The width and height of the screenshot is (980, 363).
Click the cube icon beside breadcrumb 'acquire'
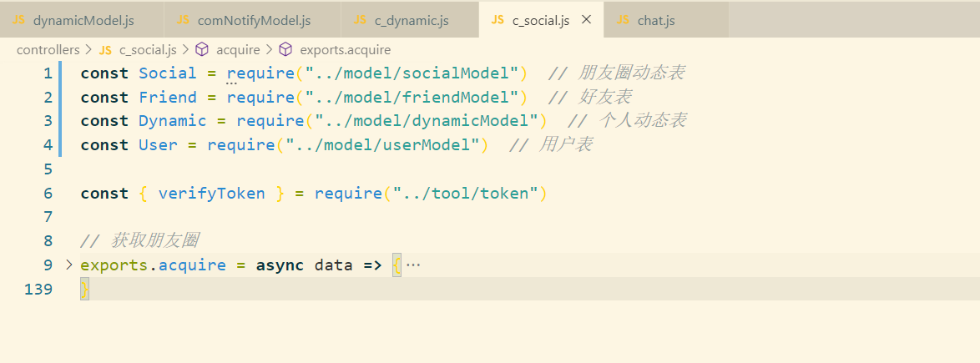tap(202, 50)
